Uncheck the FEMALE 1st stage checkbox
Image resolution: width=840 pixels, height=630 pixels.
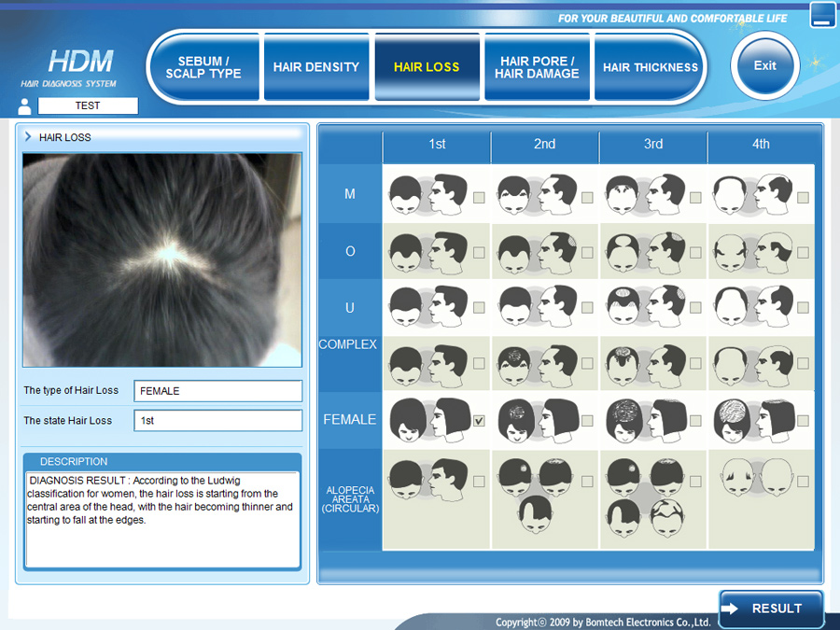point(479,421)
